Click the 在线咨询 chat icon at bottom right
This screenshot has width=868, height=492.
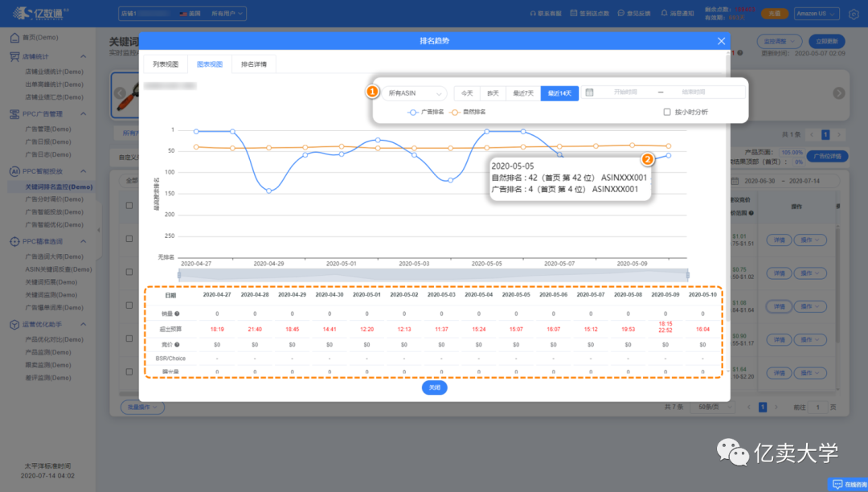pos(837,484)
